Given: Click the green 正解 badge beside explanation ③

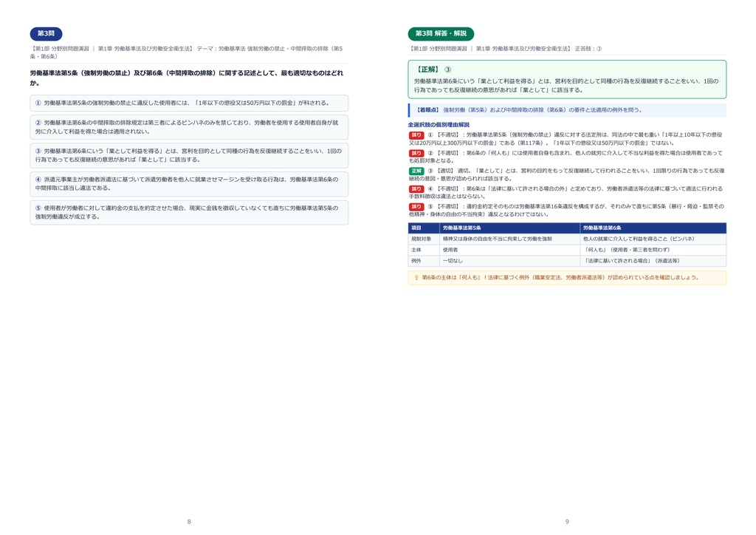Looking at the screenshot, I should (x=416, y=171).
